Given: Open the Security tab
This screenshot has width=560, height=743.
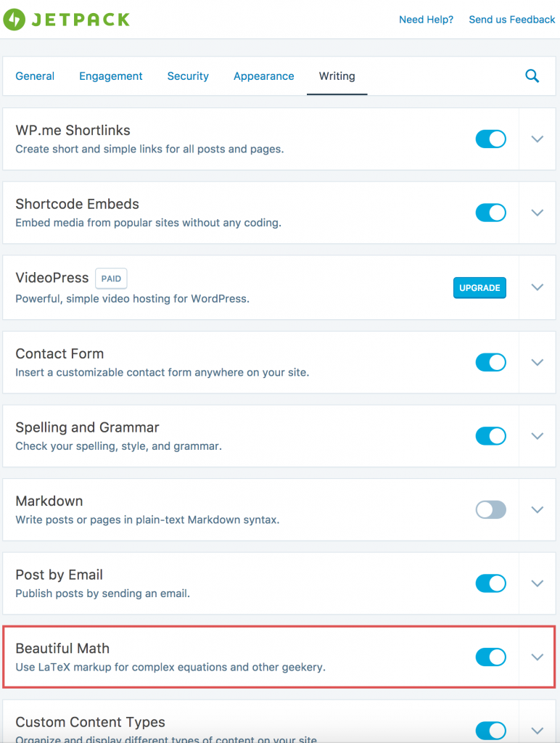Looking at the screenshot, I should 188,76.
